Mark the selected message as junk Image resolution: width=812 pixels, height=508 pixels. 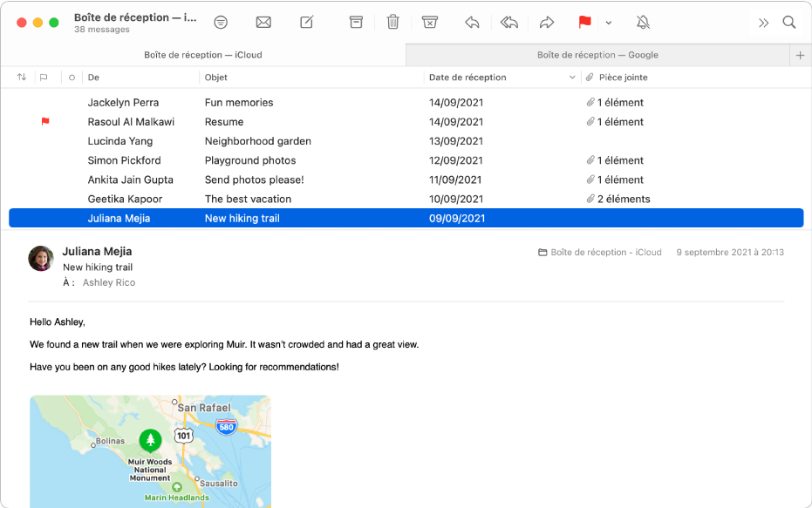(430, 22)
